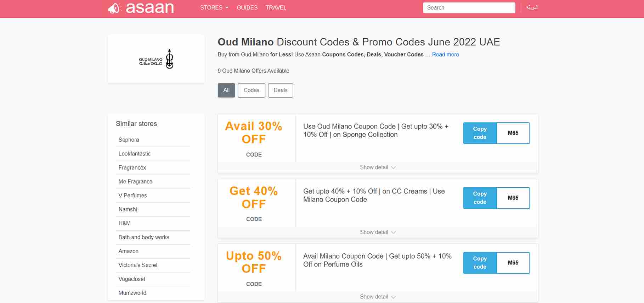Click the Read more link
The width and height of the screenshot is (644, 303).
(445, 54)
